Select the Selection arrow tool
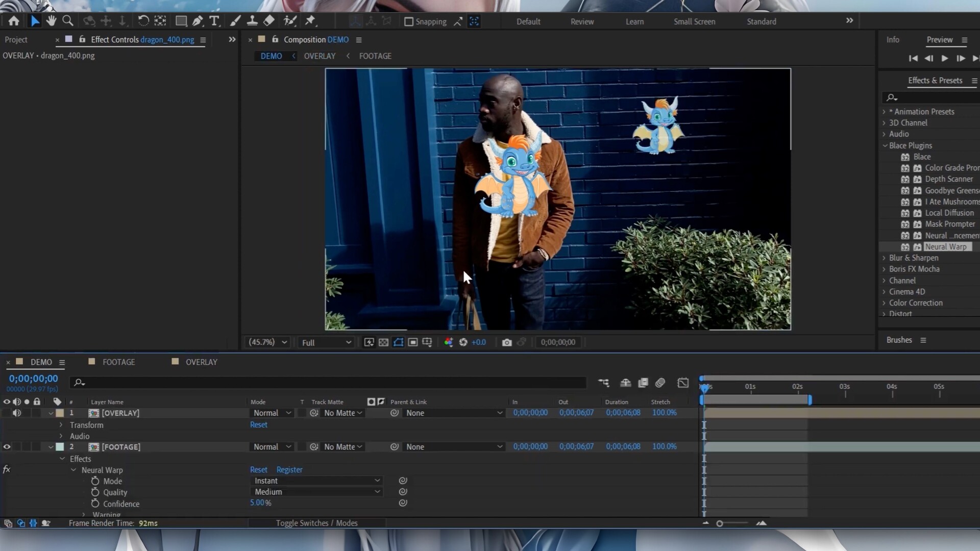This screenshot has height=551, width=980. click(x=35, y=21)
